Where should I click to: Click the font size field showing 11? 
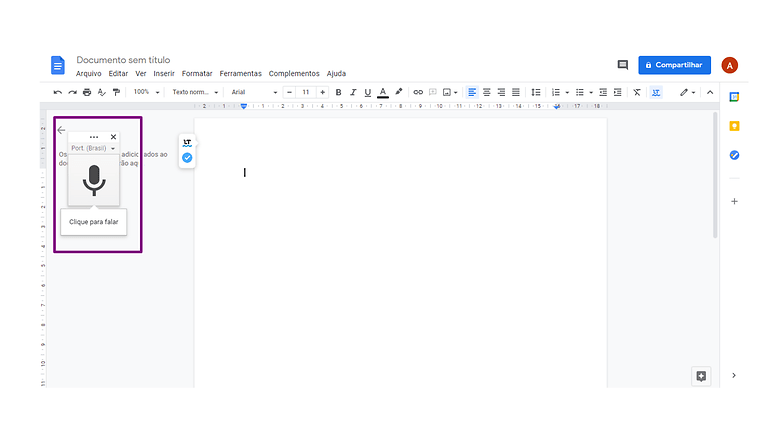click(306, 92)
